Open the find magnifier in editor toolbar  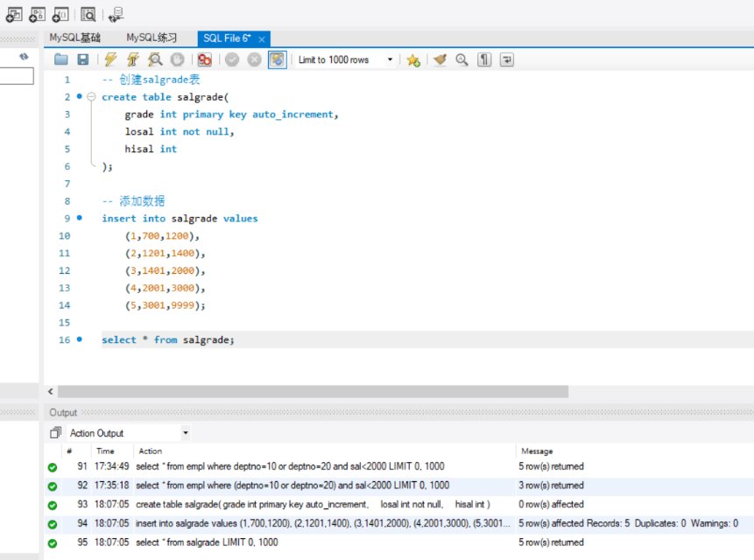point(462,59)
